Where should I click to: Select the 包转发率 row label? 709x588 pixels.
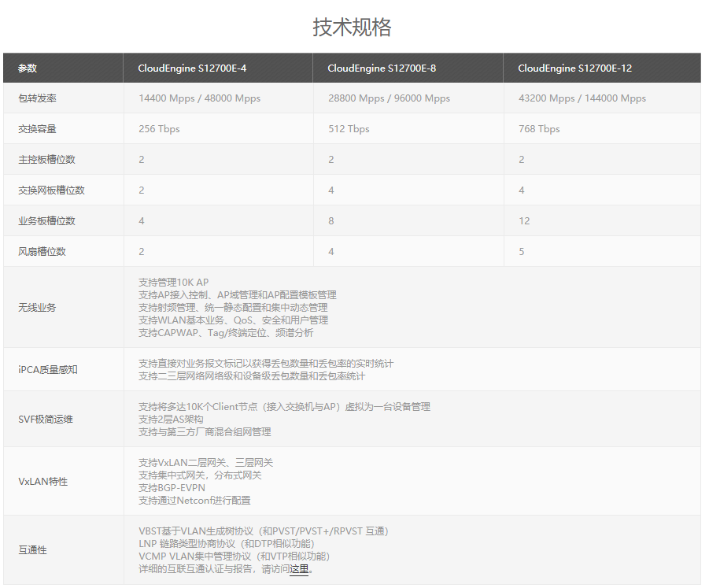point(37,98)
